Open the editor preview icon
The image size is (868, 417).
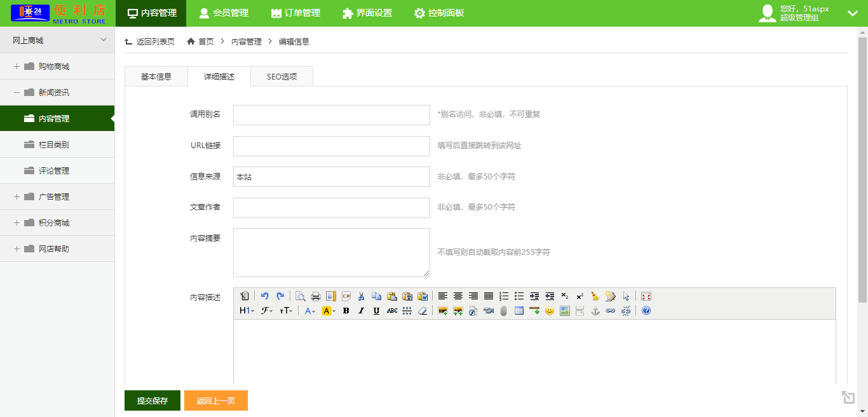[x=301, y=296]
